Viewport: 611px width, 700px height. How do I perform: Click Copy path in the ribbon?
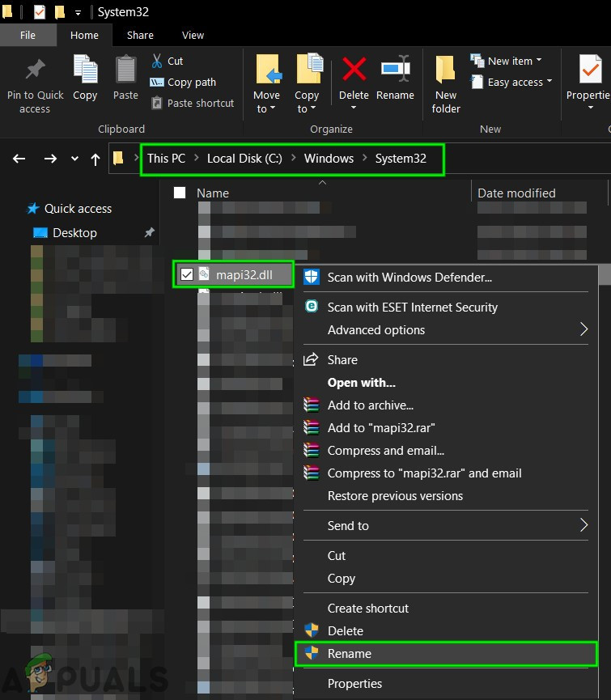tap(191, 82)
